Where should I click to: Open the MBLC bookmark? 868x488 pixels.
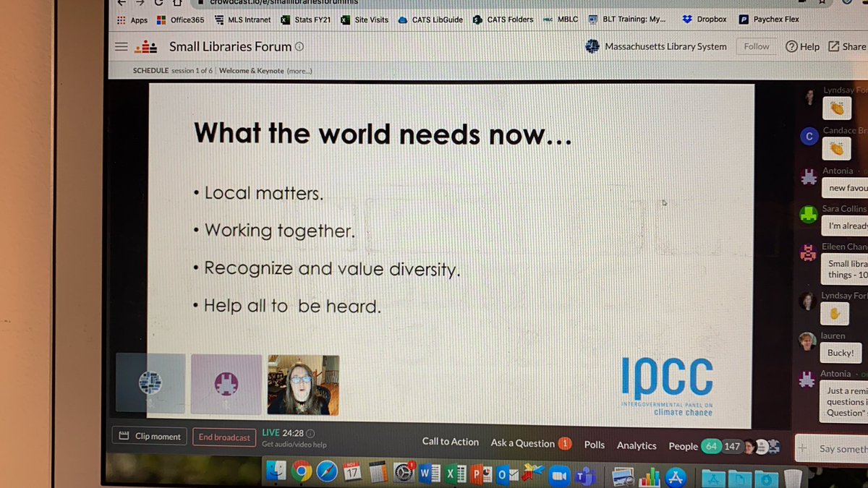[x=561, y=20]
